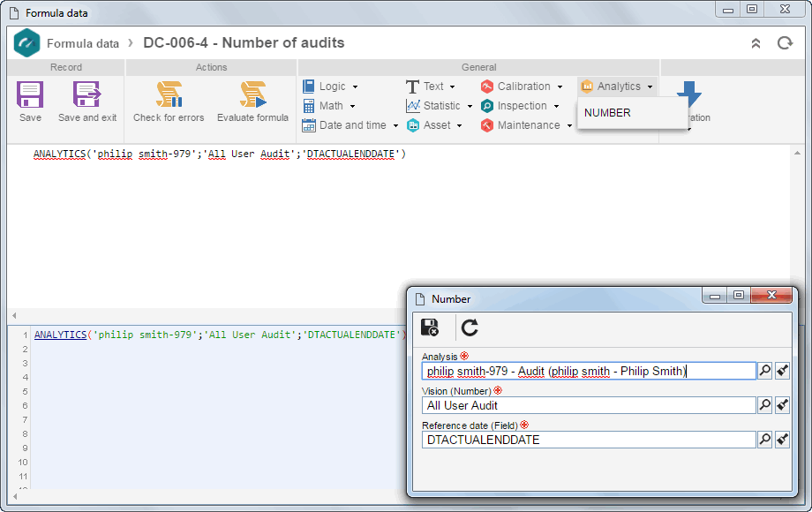Click into the Analysis input field

pos(589,371)
